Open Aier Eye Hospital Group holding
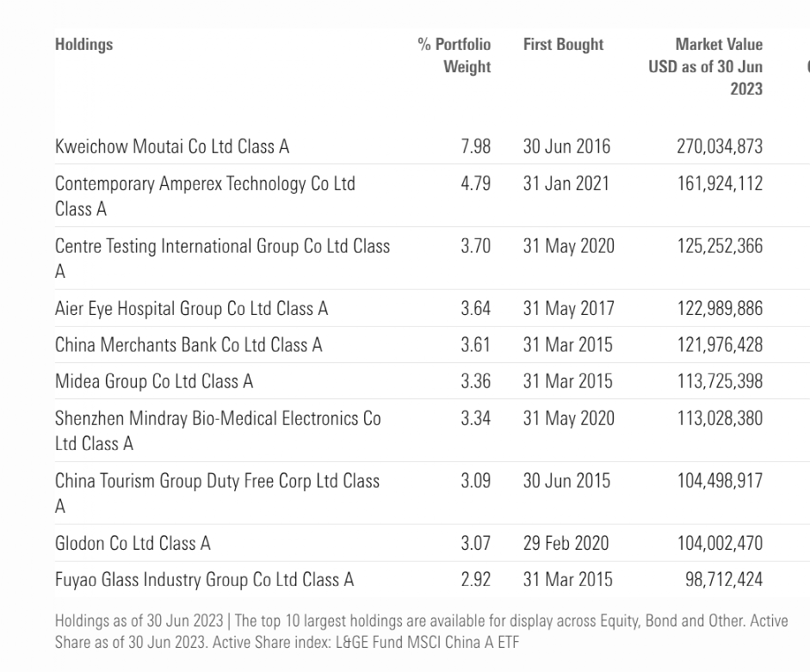The height and width of the screenshot is (672, 810). click(191, 308)
